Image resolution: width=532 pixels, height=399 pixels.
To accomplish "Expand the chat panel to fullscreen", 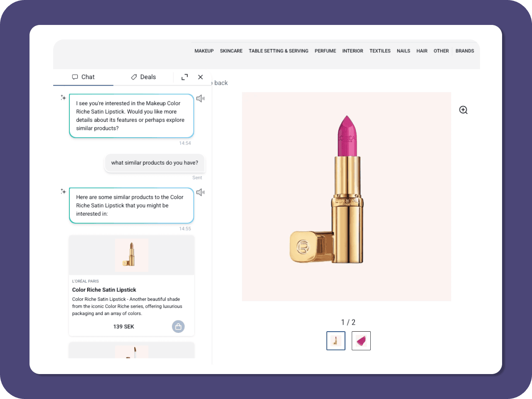I will 185,77.
